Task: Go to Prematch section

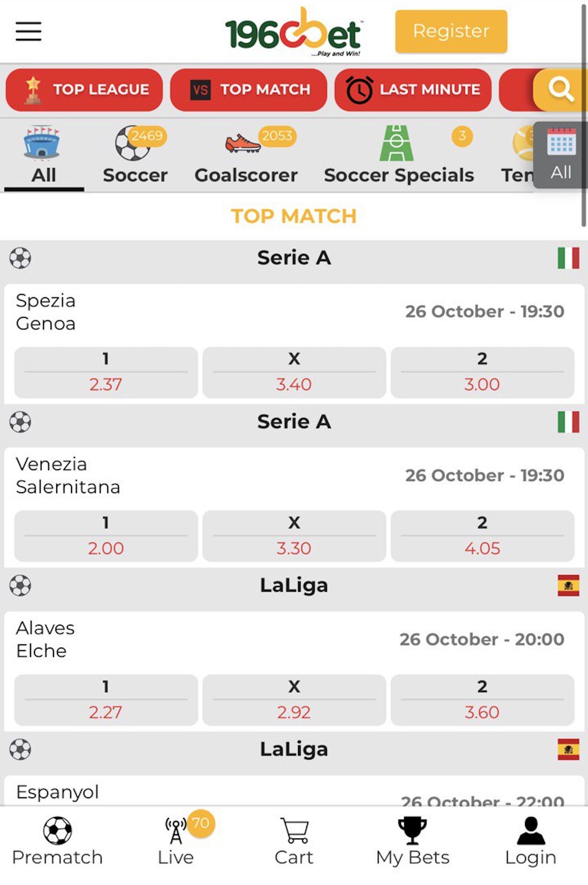Action: 57,840
